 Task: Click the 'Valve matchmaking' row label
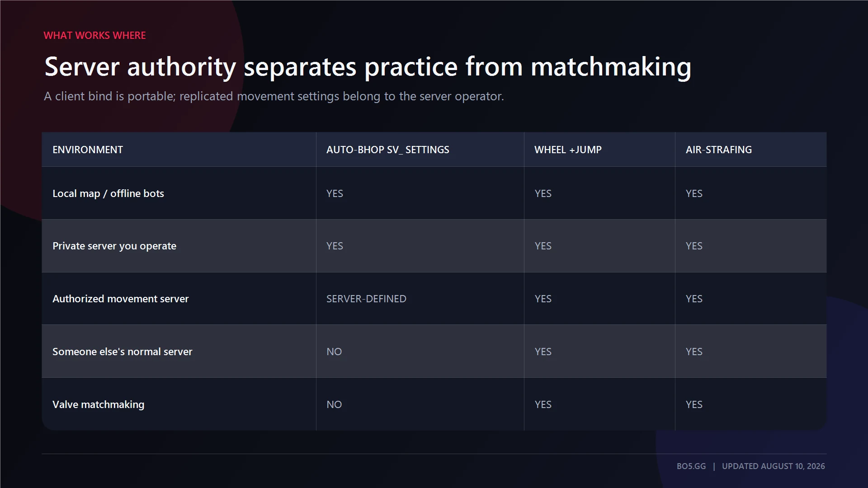98,404
